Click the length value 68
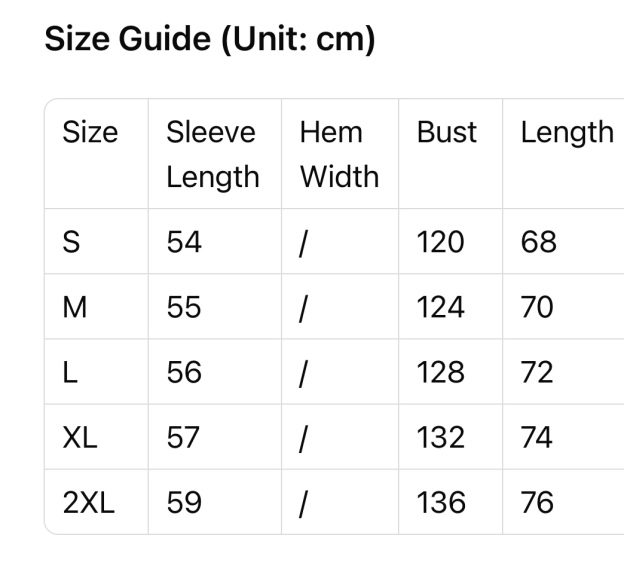 538,242
